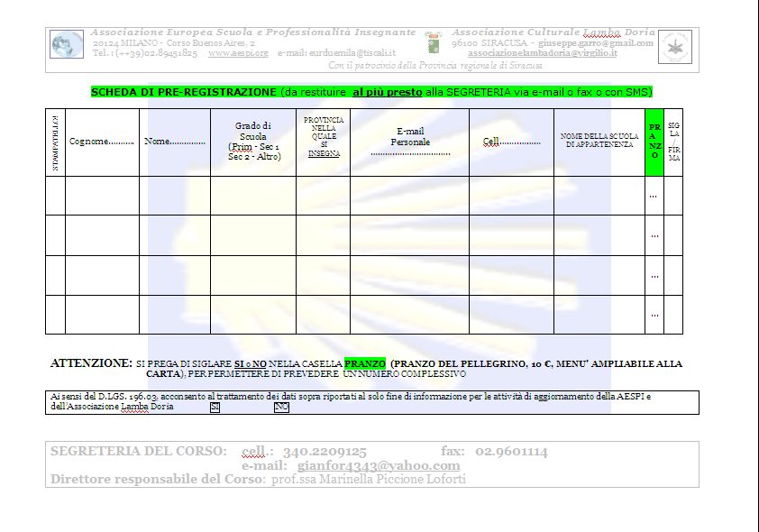Image resolution: width=759 pixels, height=532 pixels.
Task: Select the Cell column header
Action: (511, 142)
